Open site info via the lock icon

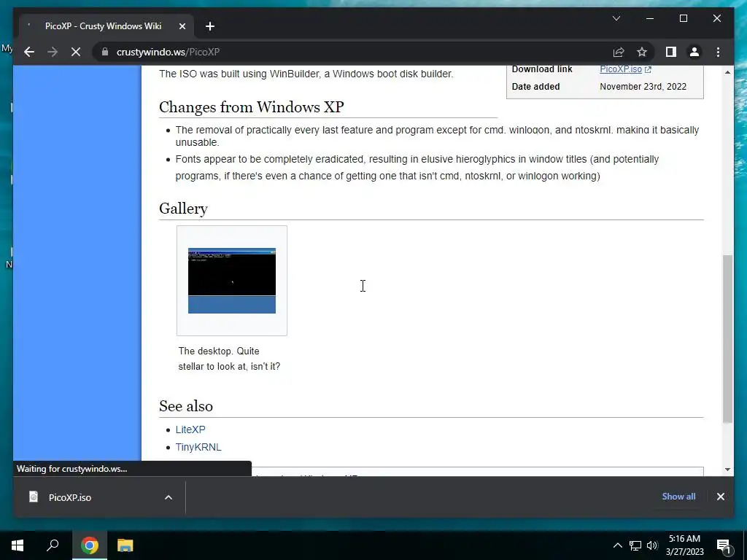105,52
